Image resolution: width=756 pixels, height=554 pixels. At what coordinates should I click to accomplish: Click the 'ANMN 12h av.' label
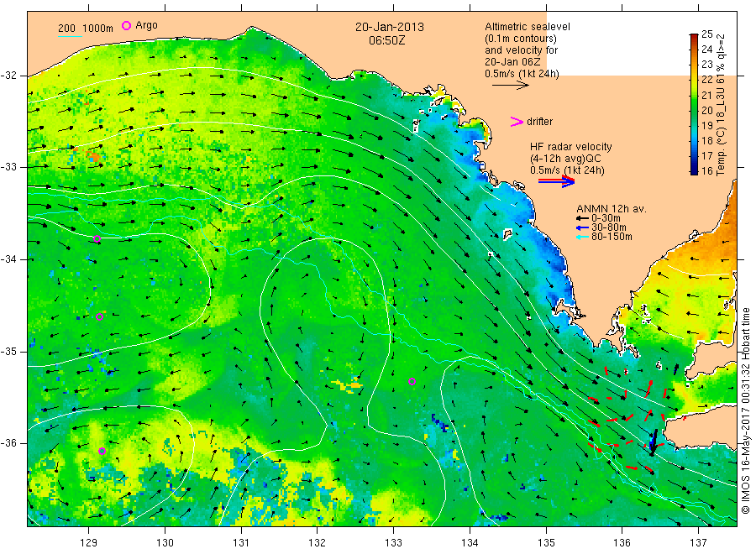pyautogui.click(x=612, y=209)
